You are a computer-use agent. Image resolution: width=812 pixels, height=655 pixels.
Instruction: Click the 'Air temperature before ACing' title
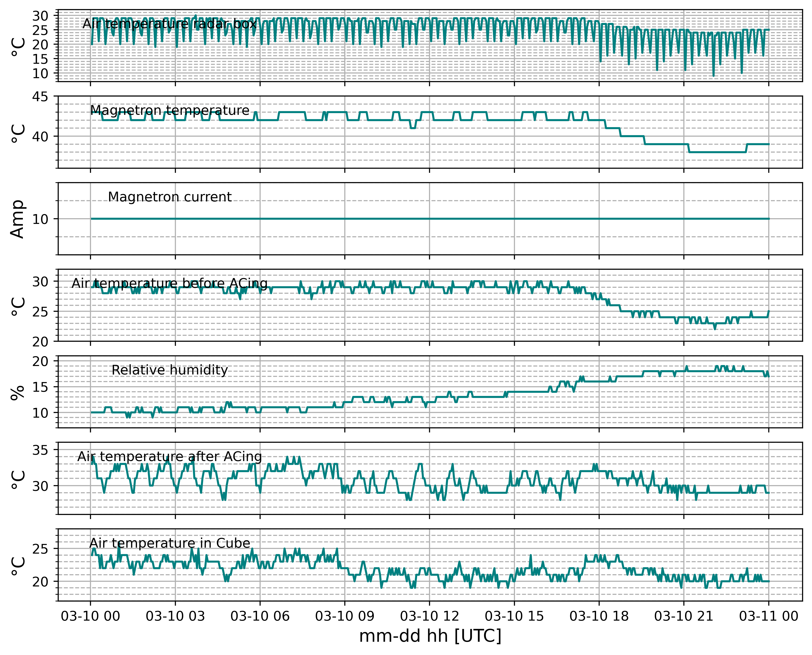click(x=169, y=283)
